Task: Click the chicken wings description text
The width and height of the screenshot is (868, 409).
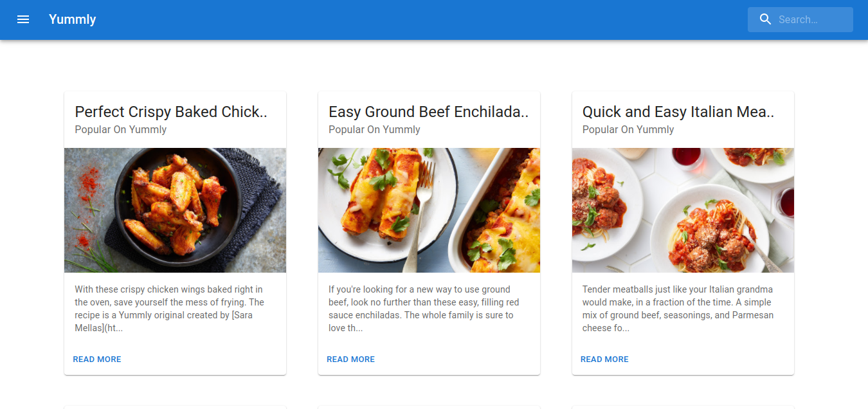Action: point(169,309)
